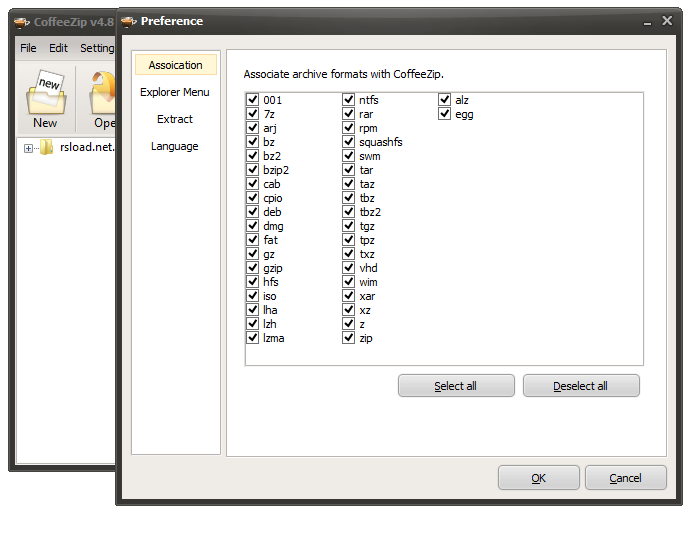Image resolution: width=698 pixels, height=539 pixels.
Task: Click the coffee cup icon in Preference title bar
Action: 129,21
